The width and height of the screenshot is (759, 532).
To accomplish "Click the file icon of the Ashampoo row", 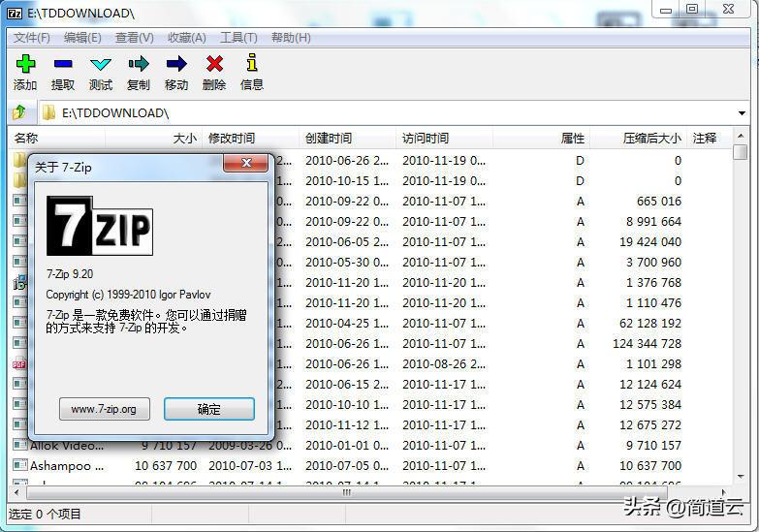I will [19, 465].
